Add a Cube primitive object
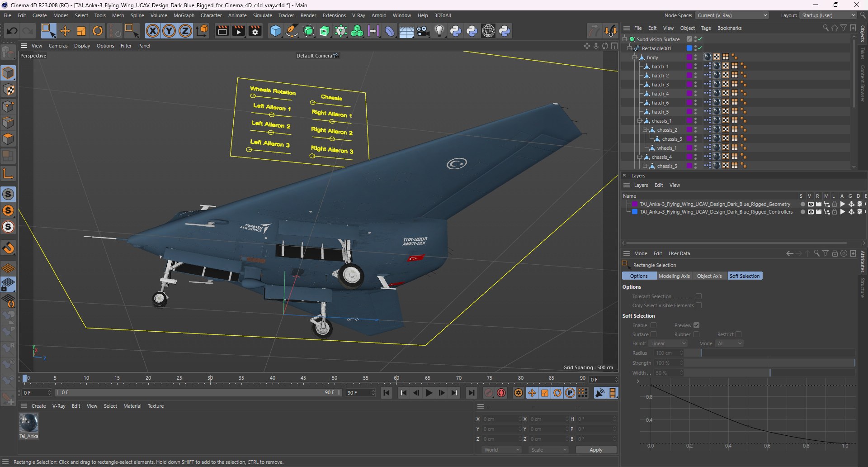Image resolution: width=868 pixels, height=467 pixels. point(275,31)
